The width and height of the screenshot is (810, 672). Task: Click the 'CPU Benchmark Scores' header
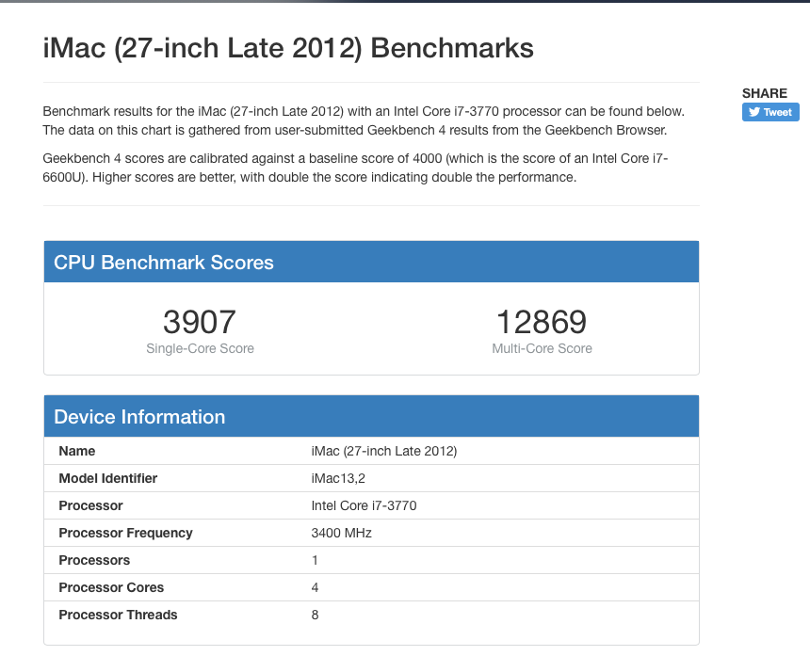[164, 263]
